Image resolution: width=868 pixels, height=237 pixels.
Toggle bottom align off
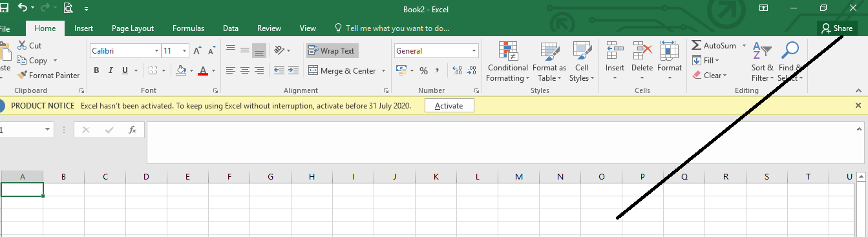(259, 50)
